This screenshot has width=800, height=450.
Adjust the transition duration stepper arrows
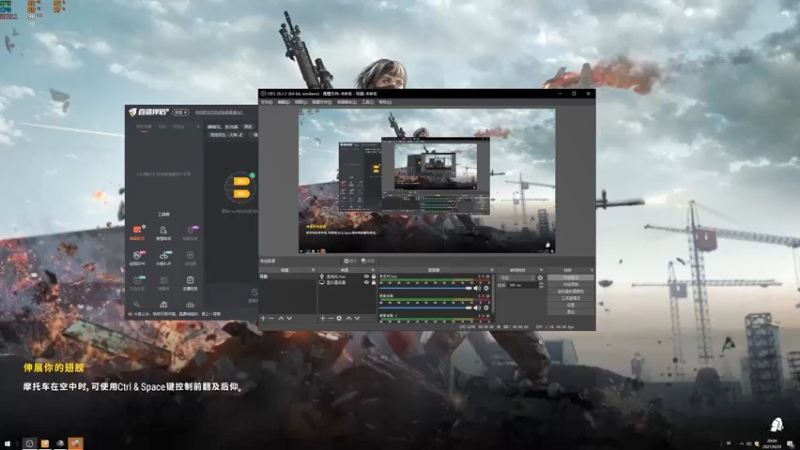pyautogui.click(x=541, y=285)
